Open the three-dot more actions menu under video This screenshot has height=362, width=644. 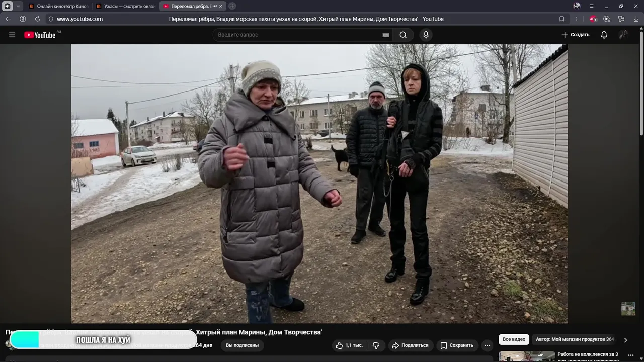[x=487, y=345]
